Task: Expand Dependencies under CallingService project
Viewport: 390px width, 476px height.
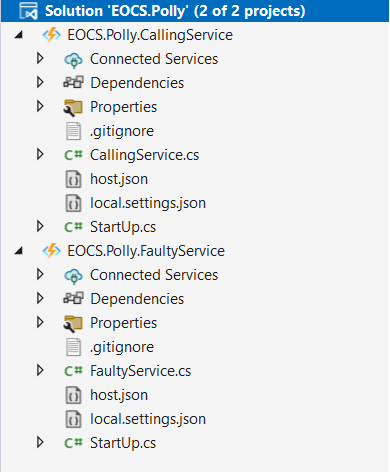Action: 40,82
